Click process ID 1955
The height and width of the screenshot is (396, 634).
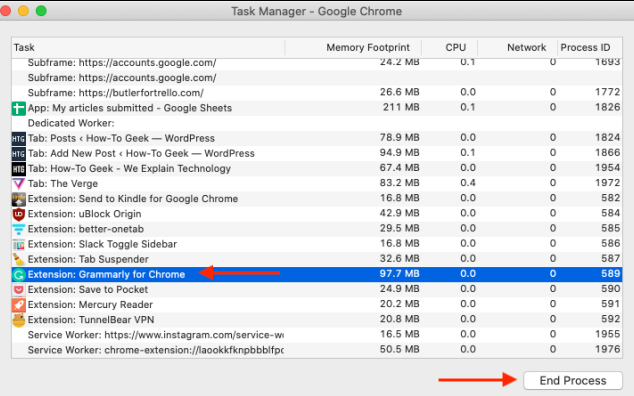point(607,335)
